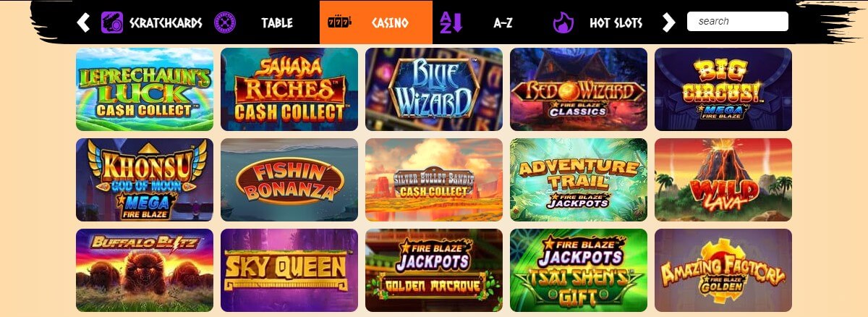Select the purple Scratchcards icon
Viewport: 868px width, 317px height.
tap(111, 22)
